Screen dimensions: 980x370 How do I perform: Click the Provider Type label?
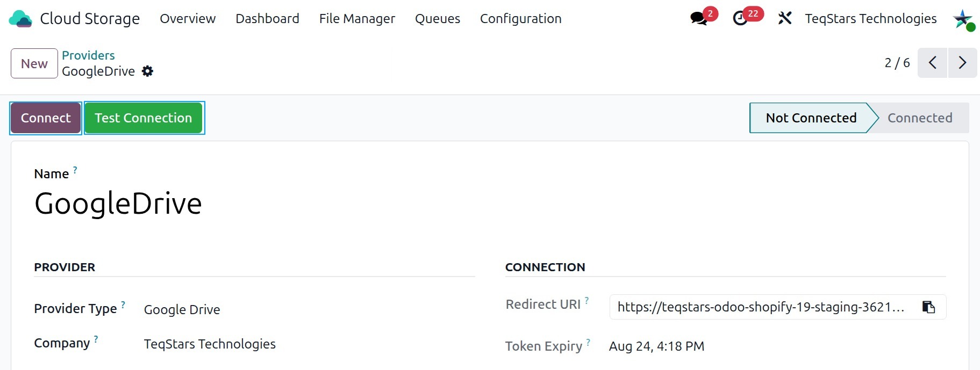tap(75, 309)
